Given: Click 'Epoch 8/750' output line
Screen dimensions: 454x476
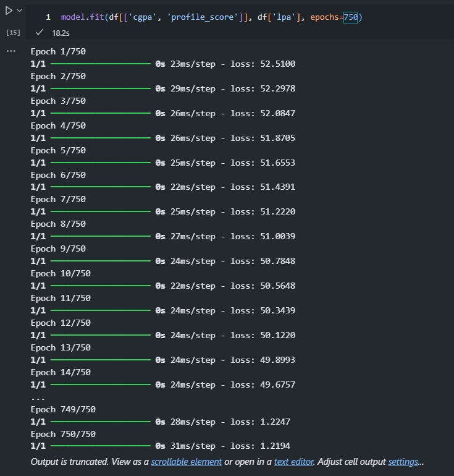Looking at the screenshot, I should (x=58, y=224).
